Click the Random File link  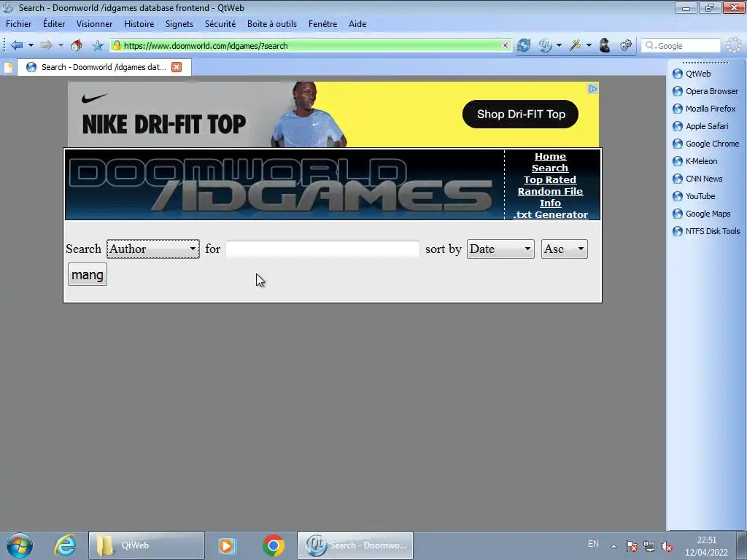[x=550, y=192]
